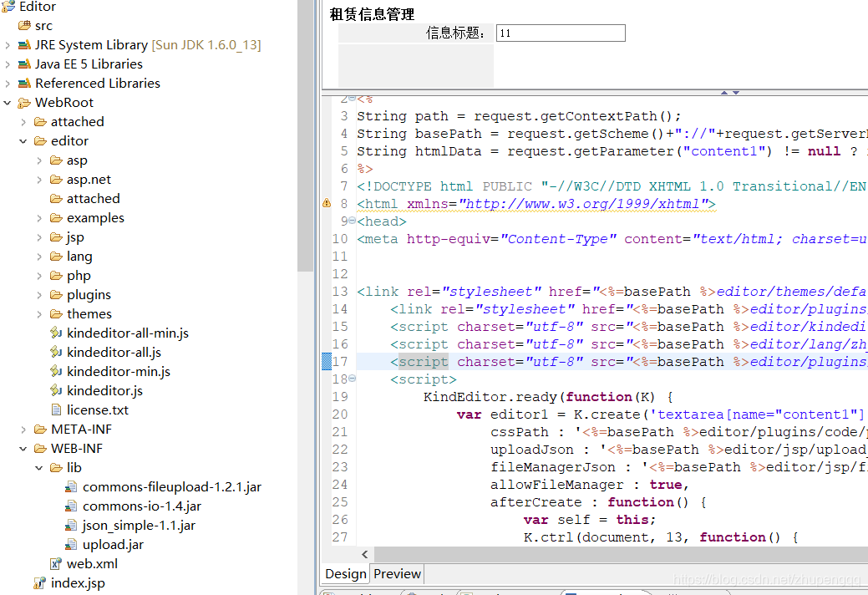Switch to the Preview tab
The width and height of the screenshot is (868, 595).
[x=397, y=574]
